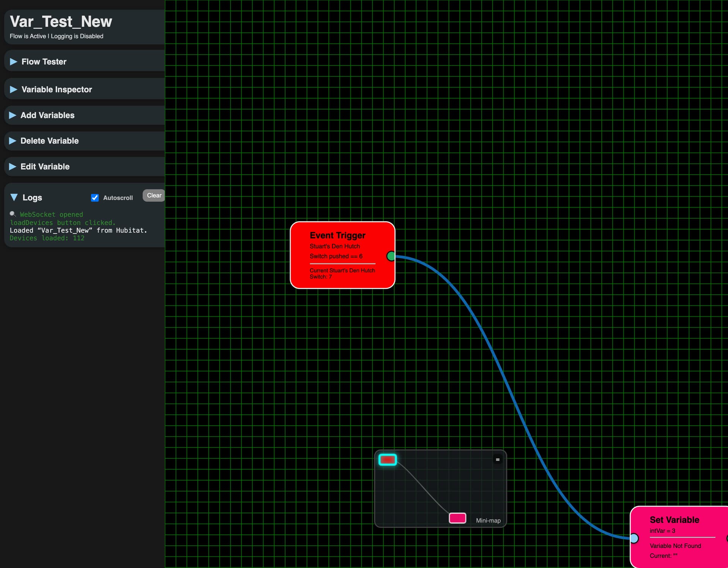Click the blue input port on Set Variable
This screenshot has width=728, height=568.
634,538
